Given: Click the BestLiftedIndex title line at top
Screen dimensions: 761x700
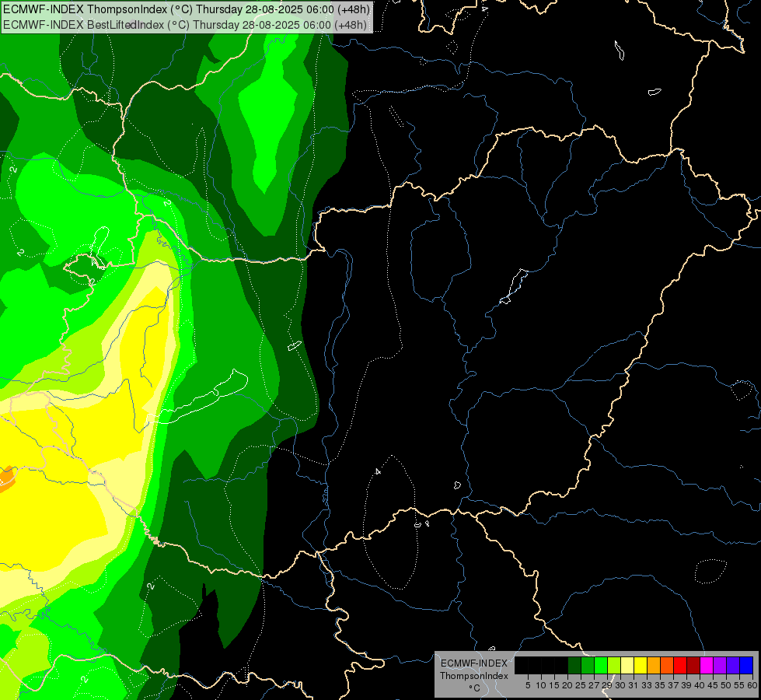Looking at the screenshot, I should point(185,25).
